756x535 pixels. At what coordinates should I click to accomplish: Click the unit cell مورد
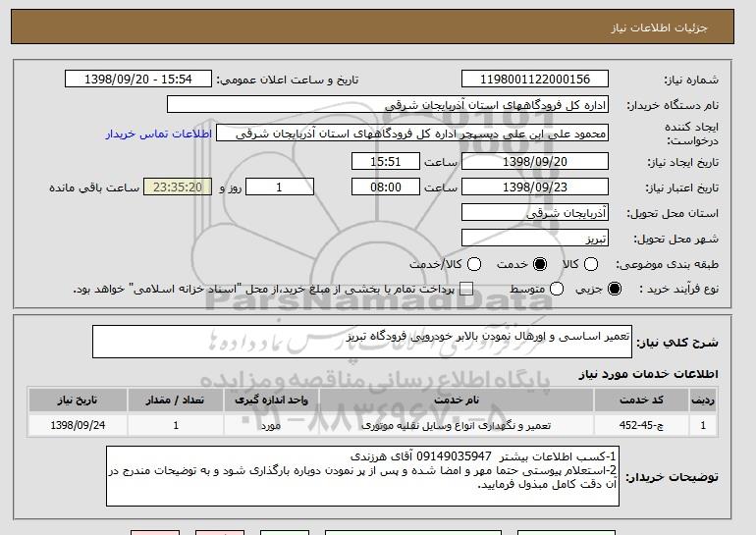pyautogui.click(x=271, y=425)
